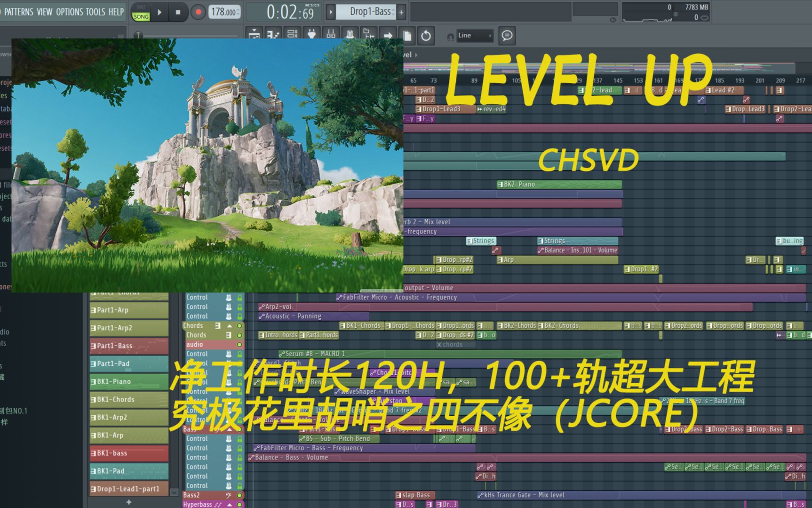
Task: Click the bass clef icon on Bass2 track
Action: coord(229,495)
